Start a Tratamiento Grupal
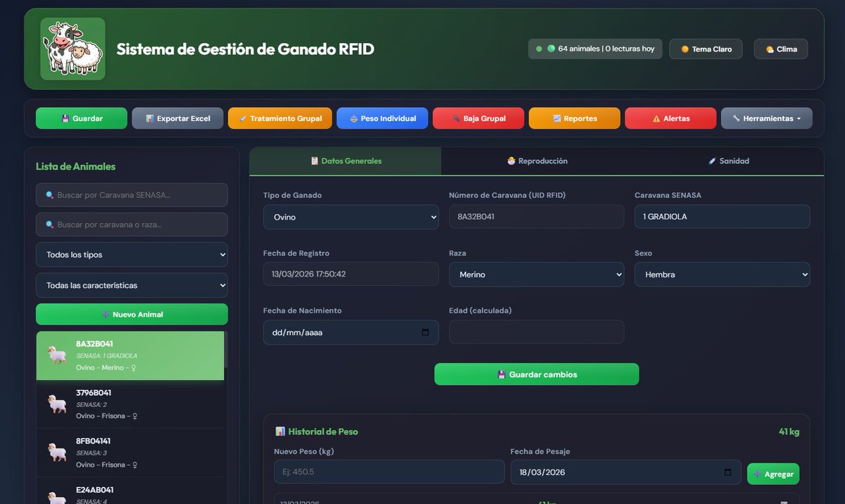The width and height of the screenshot is (845, 504). [x=280, y=118]
